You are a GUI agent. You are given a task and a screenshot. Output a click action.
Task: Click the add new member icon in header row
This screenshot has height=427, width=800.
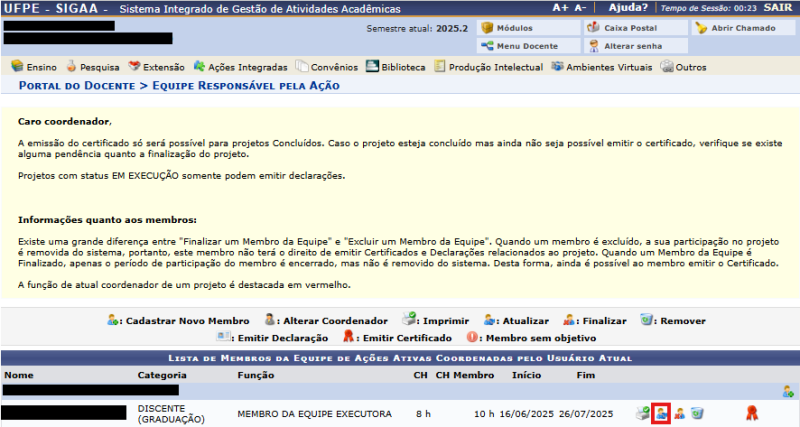click(788, 392)
